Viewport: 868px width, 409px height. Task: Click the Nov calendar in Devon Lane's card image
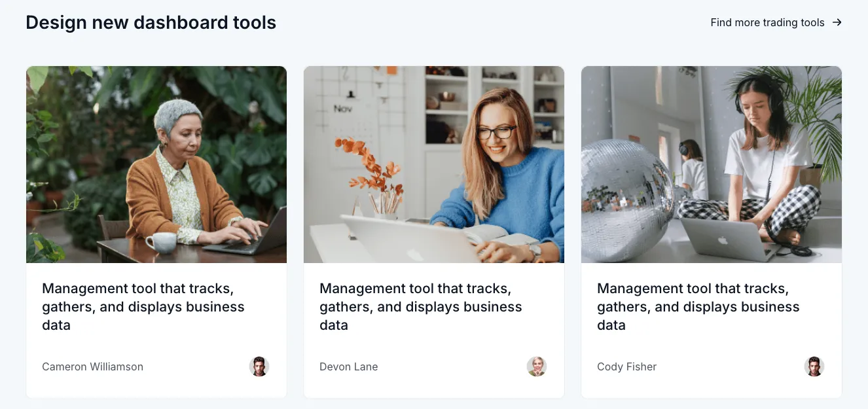coord(343,109)
